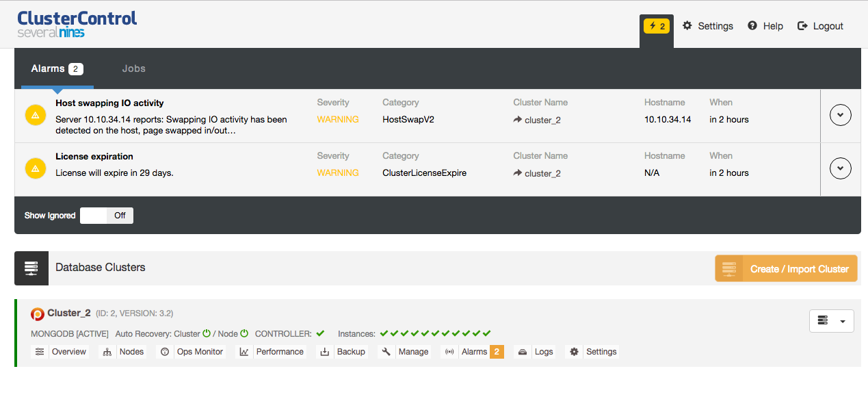This screenshot has height=397, width=868.
Task: Click the cluster Settings gear icon
Action: 575,352
